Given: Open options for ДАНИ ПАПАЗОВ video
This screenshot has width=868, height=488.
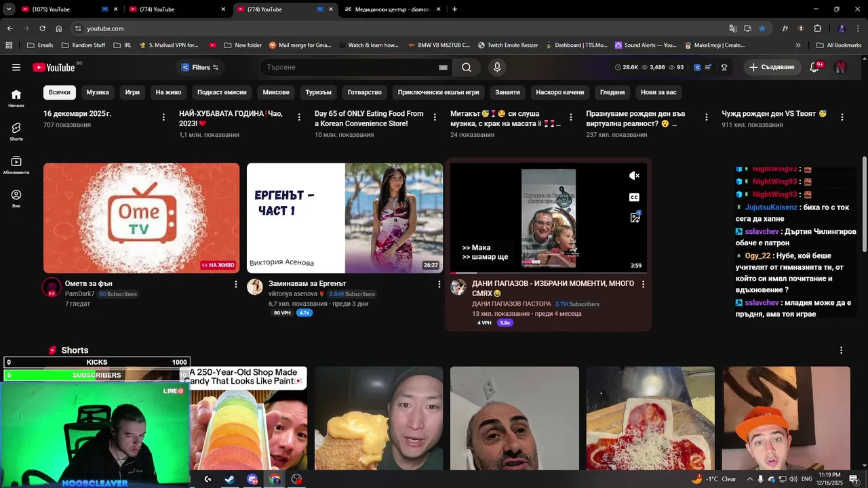Looking at the screenshot, I should pyautogui.click(x=643, y=284).
